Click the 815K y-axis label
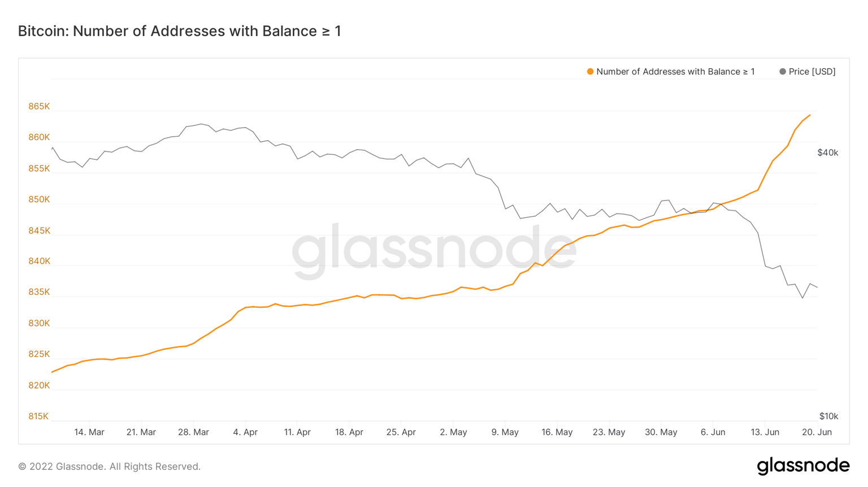This screenshot has height=488, width=868. 38,416
